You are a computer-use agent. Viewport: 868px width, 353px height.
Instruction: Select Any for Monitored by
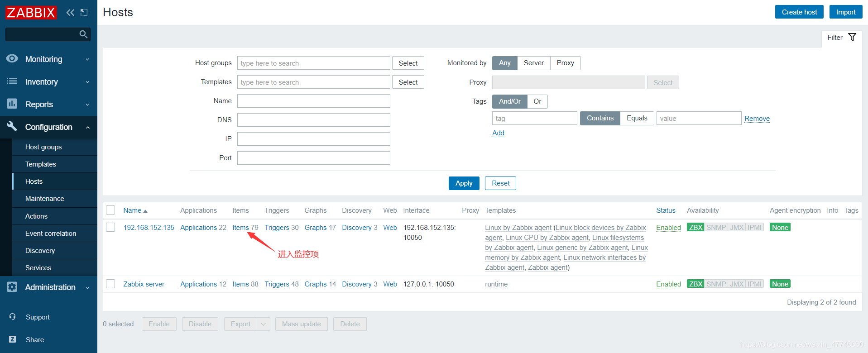[x=505, y=63]
